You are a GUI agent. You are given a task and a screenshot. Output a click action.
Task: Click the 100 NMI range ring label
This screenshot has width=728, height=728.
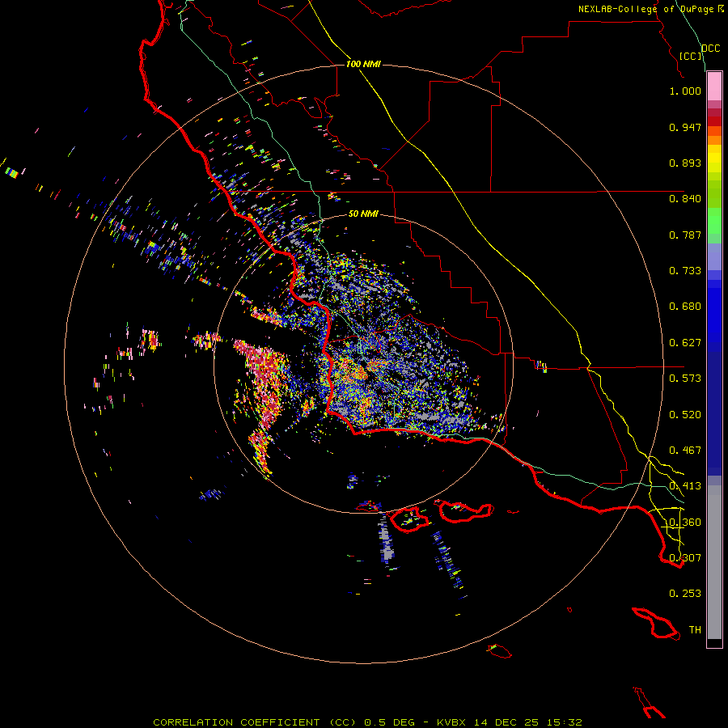(363, 64)
